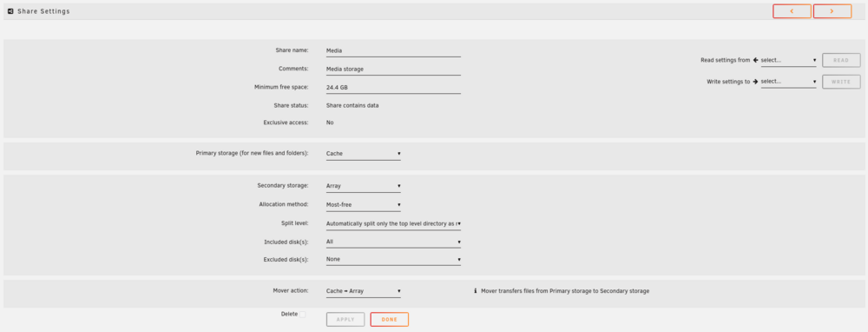Open the Secondary storage Array dropdown
This screenshot has width=868, height=332.
363,186
